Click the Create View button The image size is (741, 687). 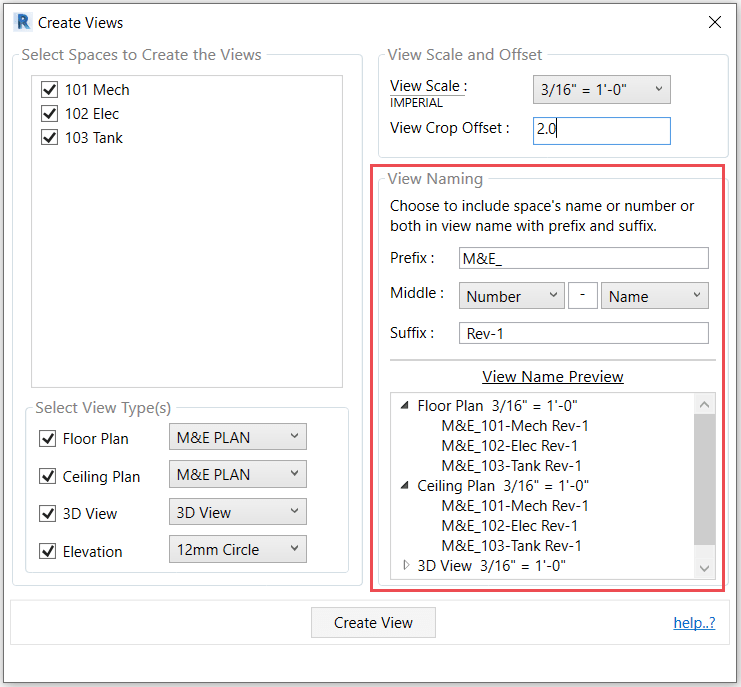pos(373,622)
